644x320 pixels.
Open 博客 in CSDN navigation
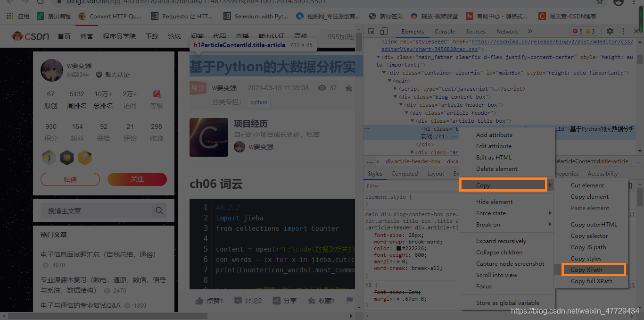[x=87, y=36]
